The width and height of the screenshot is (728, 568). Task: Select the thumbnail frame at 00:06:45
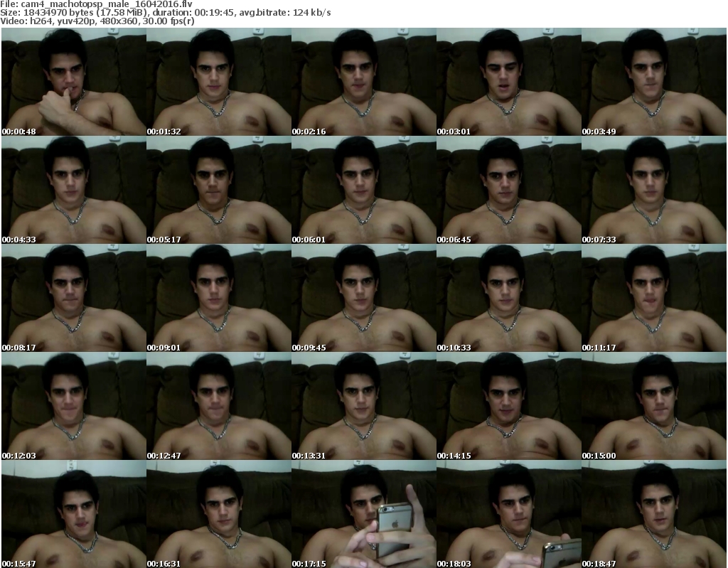point(509,190)
